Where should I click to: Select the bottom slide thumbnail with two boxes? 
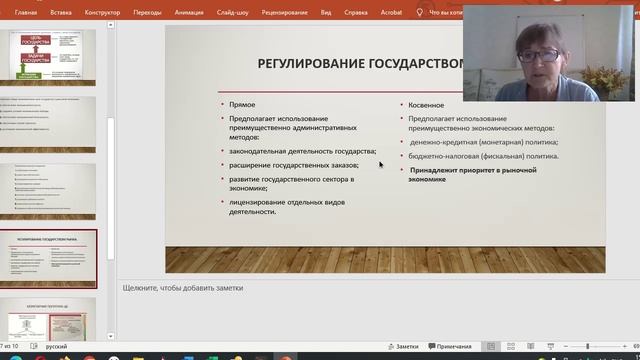click(48, 319)
